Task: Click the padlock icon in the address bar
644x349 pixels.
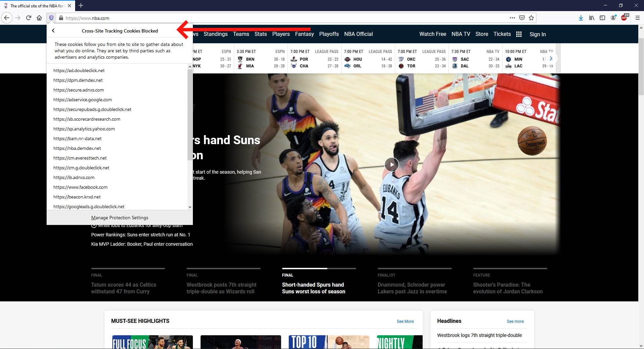Action: tap(61, 18)
